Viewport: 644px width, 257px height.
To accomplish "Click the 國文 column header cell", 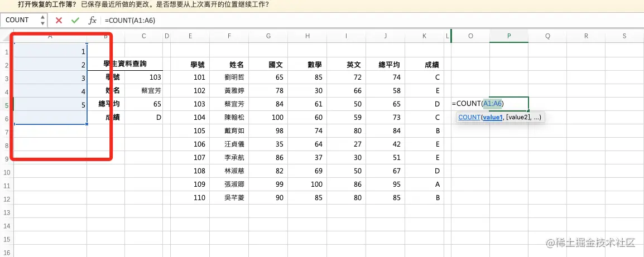I will click(x=268, y=65).
